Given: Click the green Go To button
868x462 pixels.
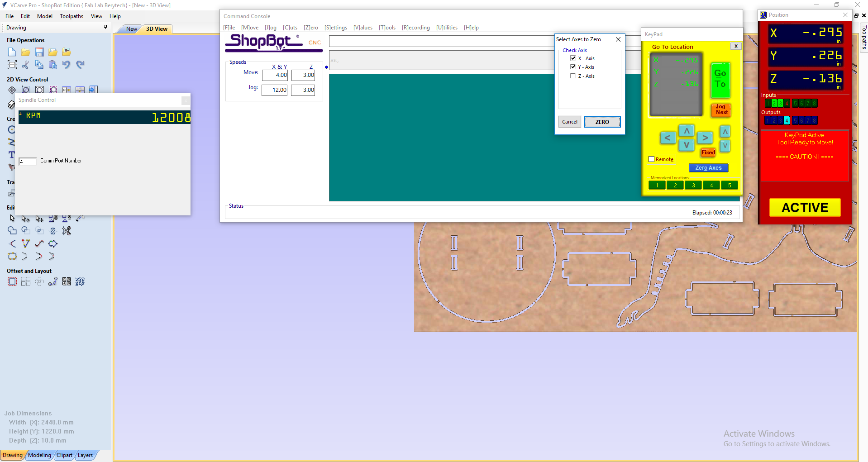Looking at the screenshot, I should (720, 80).
